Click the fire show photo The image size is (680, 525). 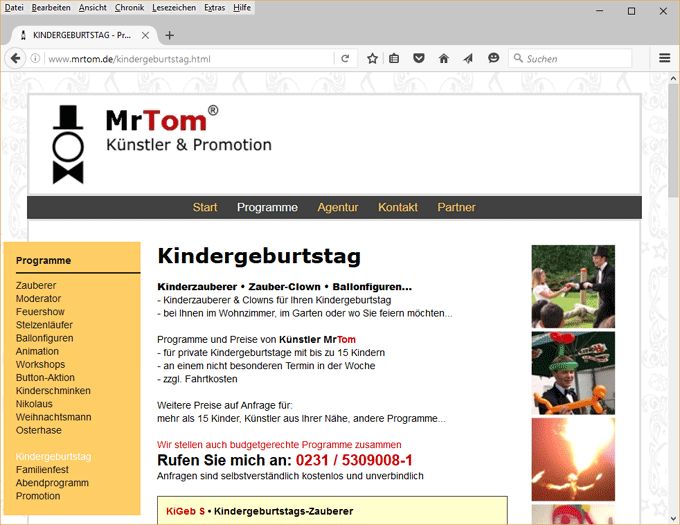(x=573, y=460)
